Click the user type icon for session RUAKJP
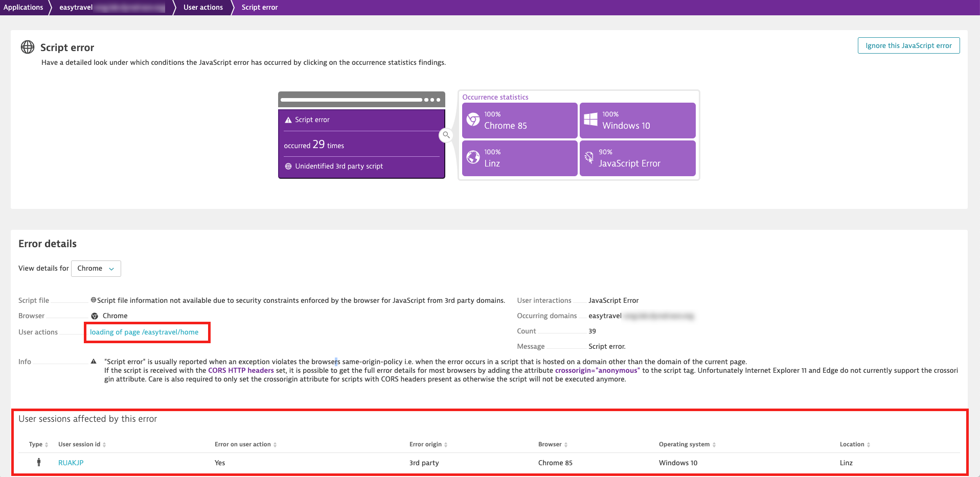Viewport: 980px width, 477px height. (39, 462)
